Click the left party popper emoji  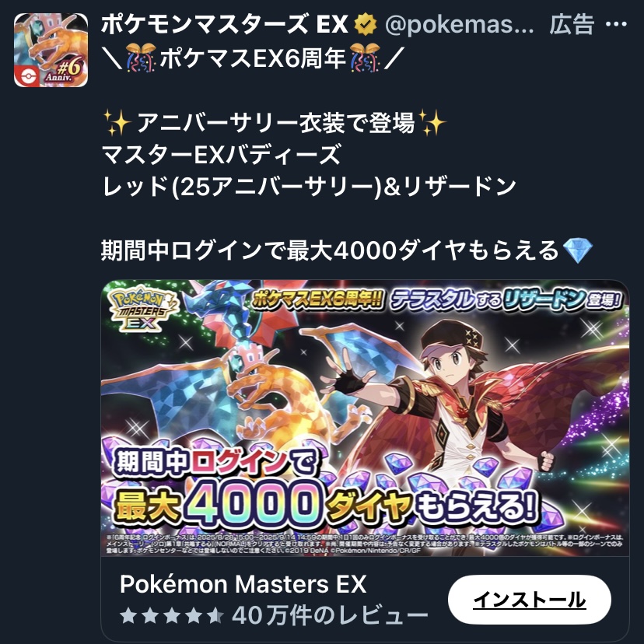(141, 58)
